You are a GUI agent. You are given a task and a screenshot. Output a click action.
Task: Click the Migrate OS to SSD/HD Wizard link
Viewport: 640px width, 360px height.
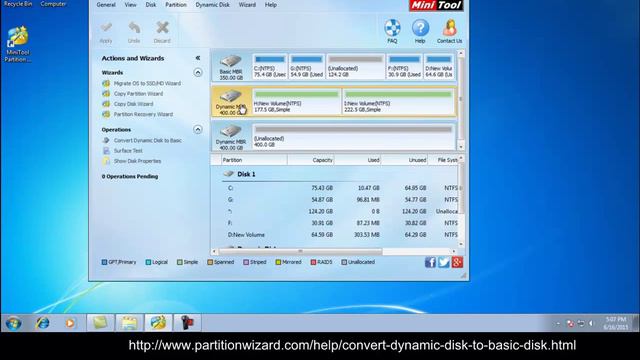(x=147, y=83)
